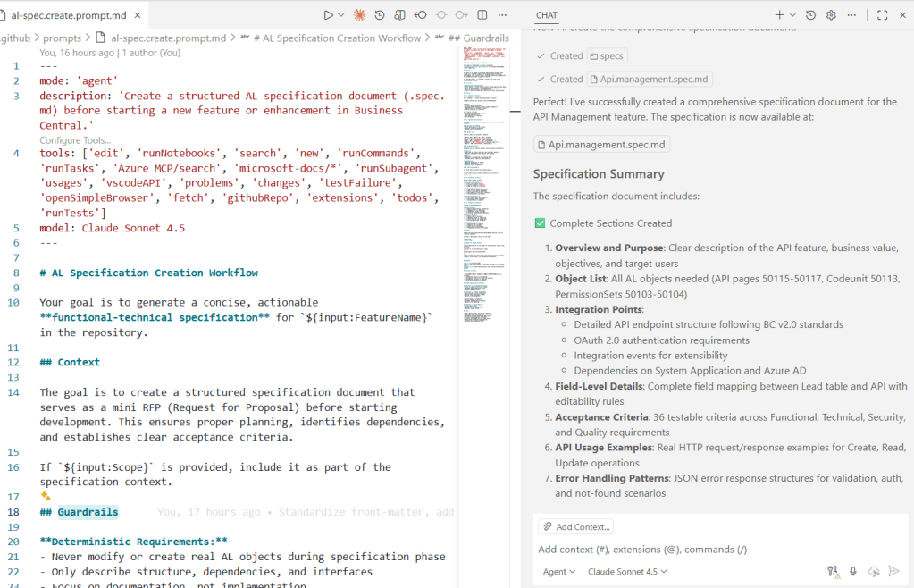Open editor More Actions ellipsis menu
This screenshot has height=588, width=914.
click(x=502, y=15)
